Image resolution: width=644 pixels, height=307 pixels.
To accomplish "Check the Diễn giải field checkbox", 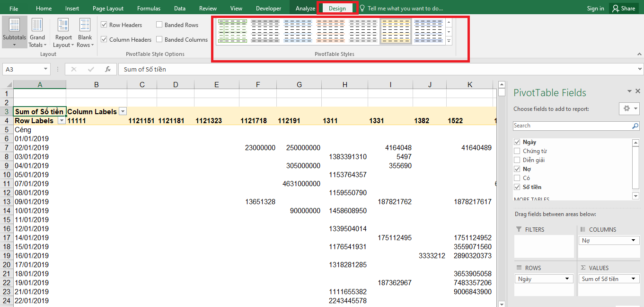I will [x=517, y=160].
